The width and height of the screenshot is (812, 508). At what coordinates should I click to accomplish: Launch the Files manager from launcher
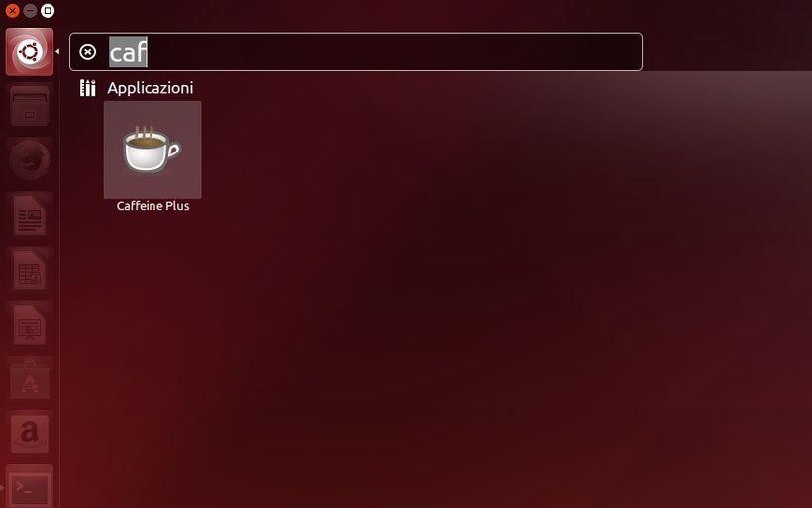coord(30,107)
